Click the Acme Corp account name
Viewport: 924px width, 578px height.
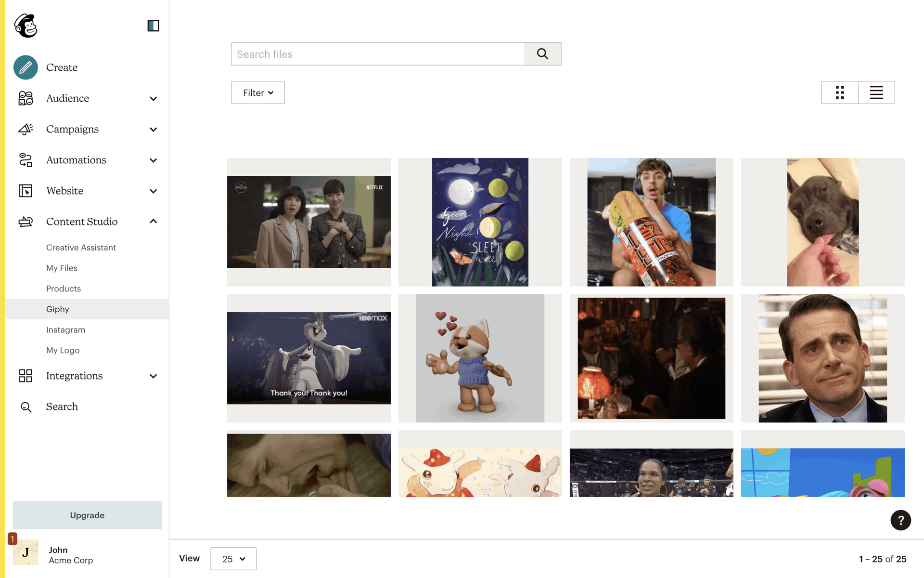pos(71,561)
